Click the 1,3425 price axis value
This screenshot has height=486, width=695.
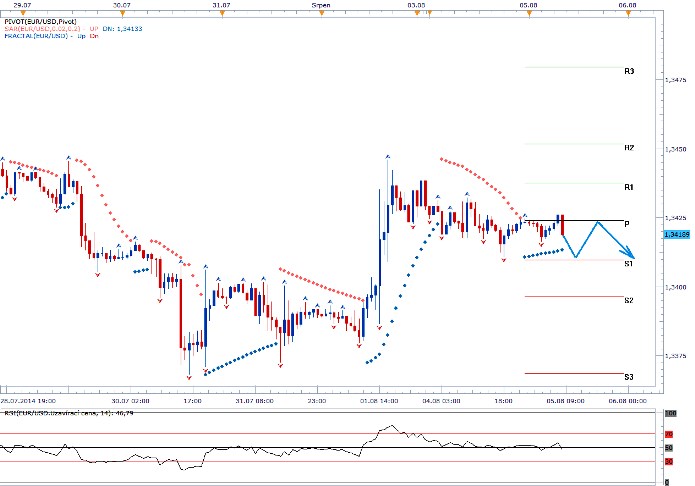pyautogui.click(x=675, y=218)
